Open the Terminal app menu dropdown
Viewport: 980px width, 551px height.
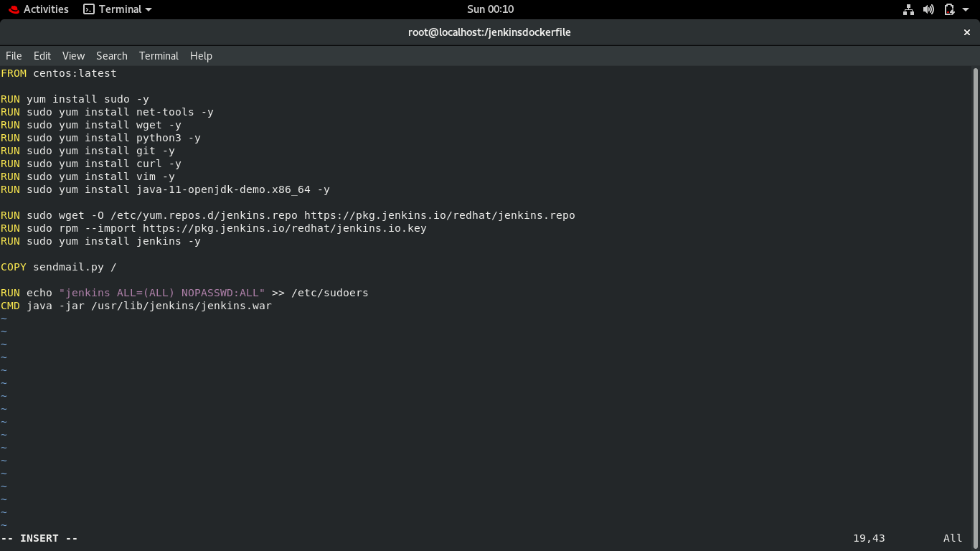click(x=118, y=9)
